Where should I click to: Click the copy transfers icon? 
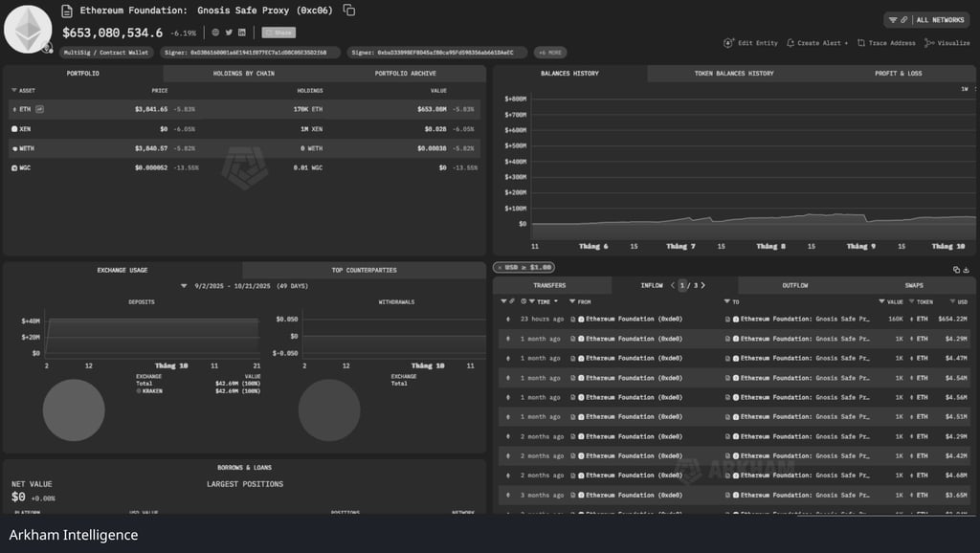[x=956, y=270]
